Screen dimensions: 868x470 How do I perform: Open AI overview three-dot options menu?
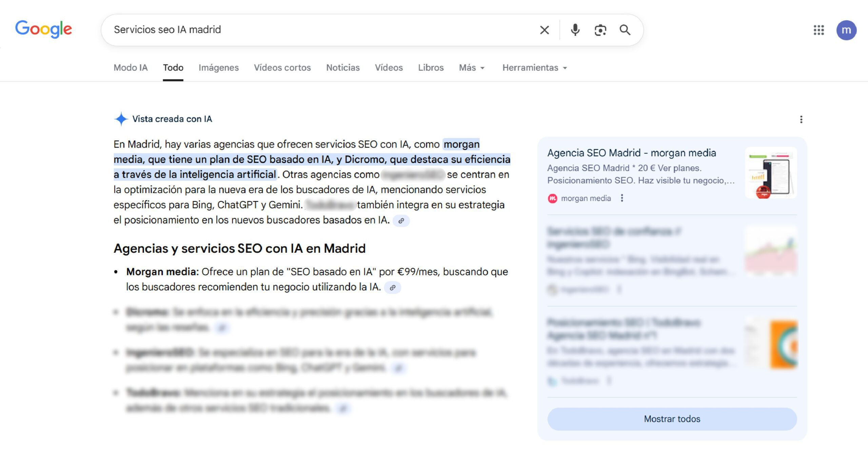click(801, 119)
